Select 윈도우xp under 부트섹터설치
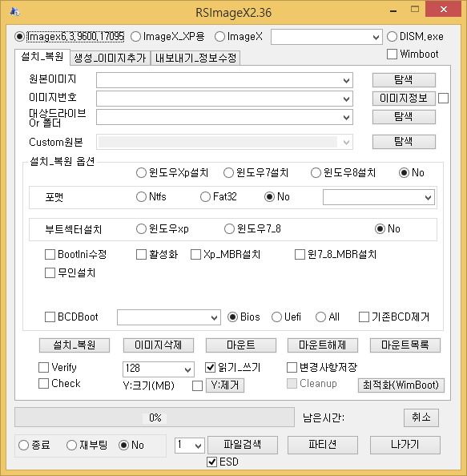Screen dimensions: 467x476 [163, 229]
